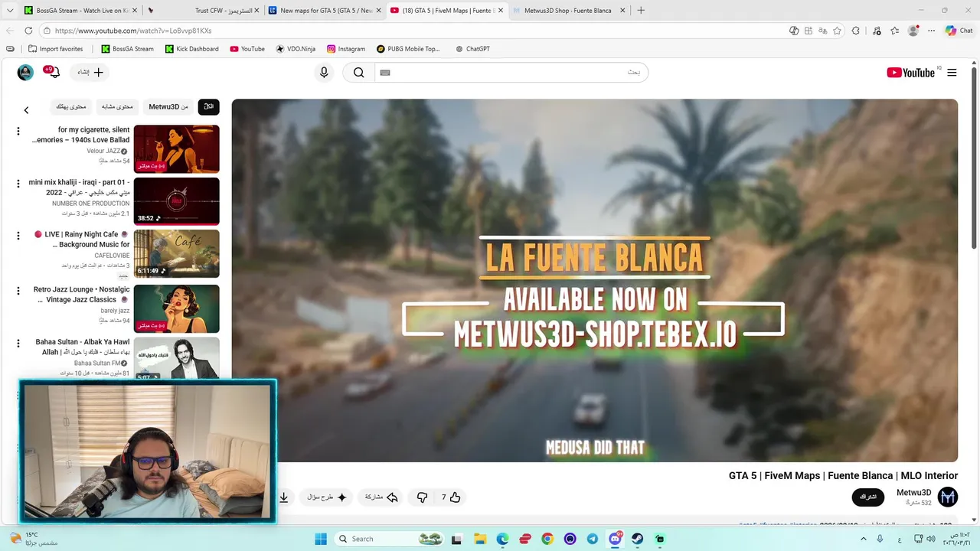The image size is (980, 551).
Task: Open the browser profile icon
Action: coord(913,31)
